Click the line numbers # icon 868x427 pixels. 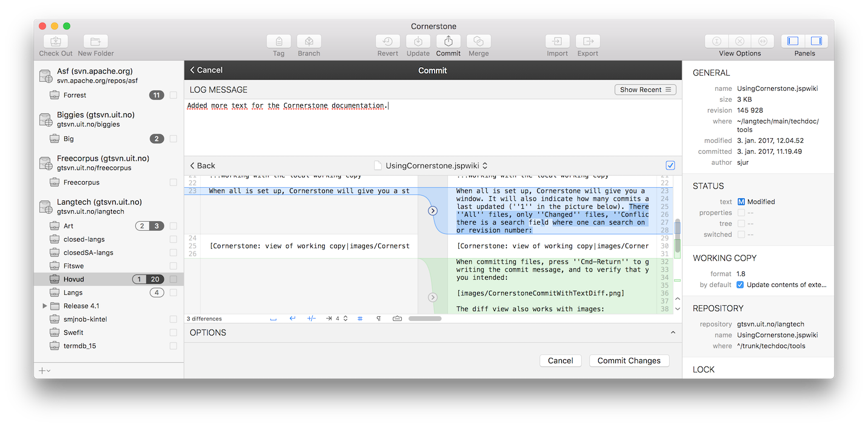click(360, 319)
